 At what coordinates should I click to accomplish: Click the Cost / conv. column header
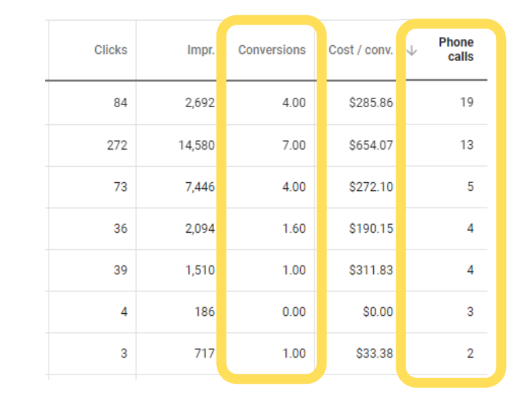(x=360, y=50)
